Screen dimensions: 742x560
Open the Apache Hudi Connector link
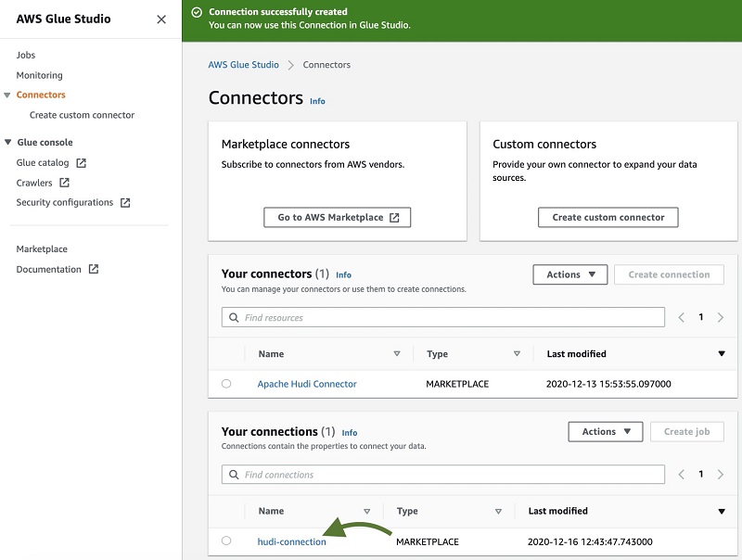click(307, 384)
